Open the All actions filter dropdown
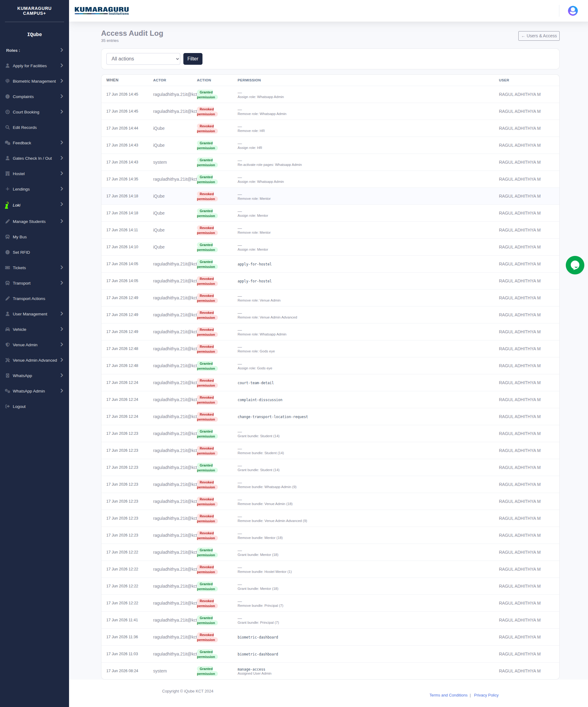This screenshot has width=588, height=707. coord(143,59)
